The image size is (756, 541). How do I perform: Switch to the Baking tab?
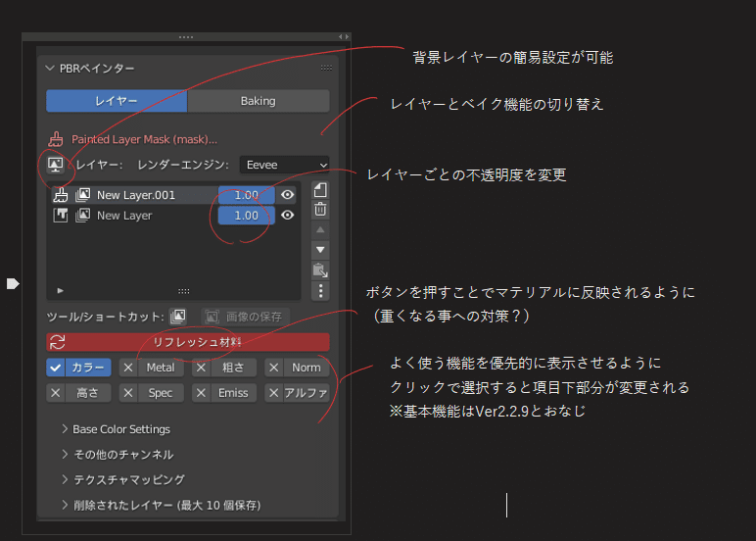(259, 101)
